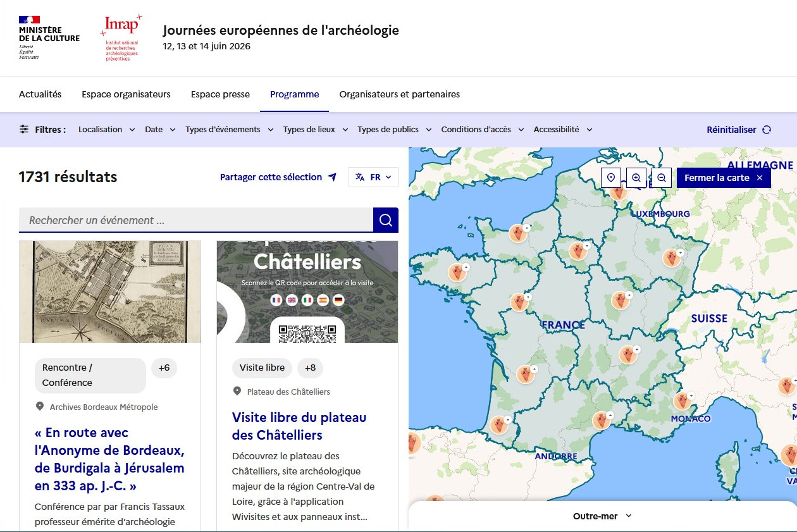Click the map geolocation pin button
This screenshot has height=532, width=797.
coord(611,178)
